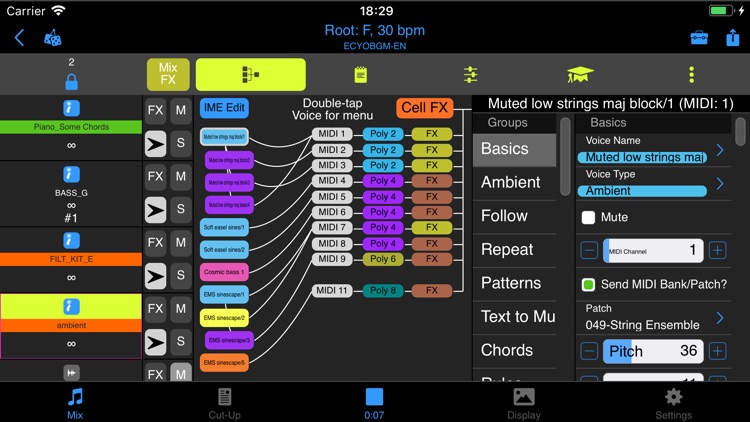
Task: Open Voice Type chevron
Action: click(720, 184)
